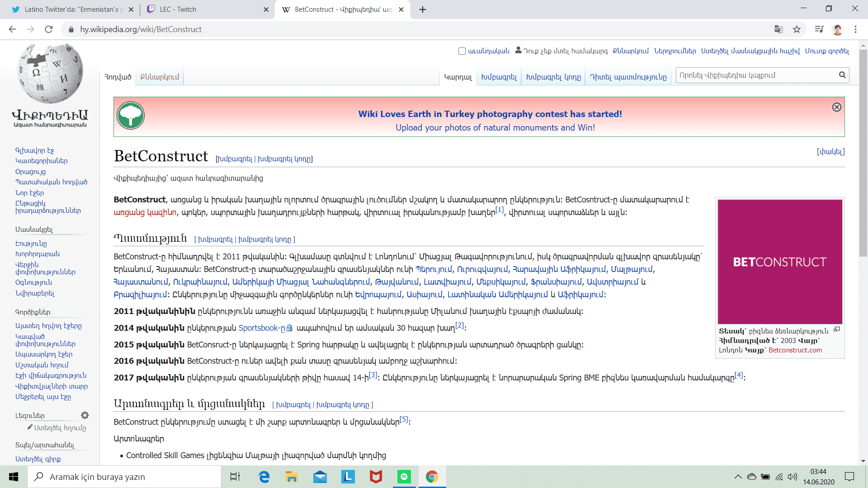Open Google Translate icon in address bar
The image size is (868, 488).
point(778,29)
